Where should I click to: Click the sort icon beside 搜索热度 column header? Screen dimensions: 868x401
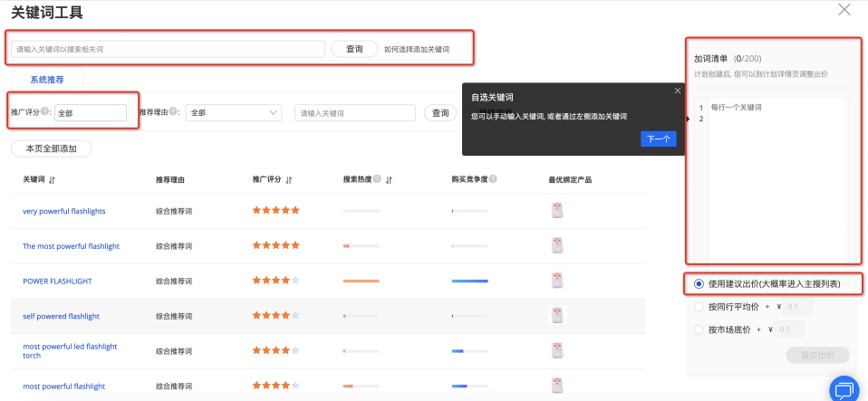click(x=389, y=180)
